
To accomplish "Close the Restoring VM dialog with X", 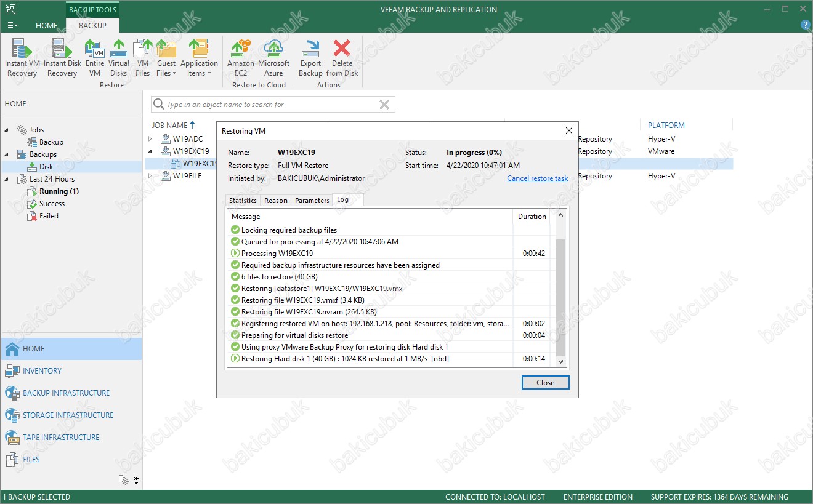I will 569,130.
